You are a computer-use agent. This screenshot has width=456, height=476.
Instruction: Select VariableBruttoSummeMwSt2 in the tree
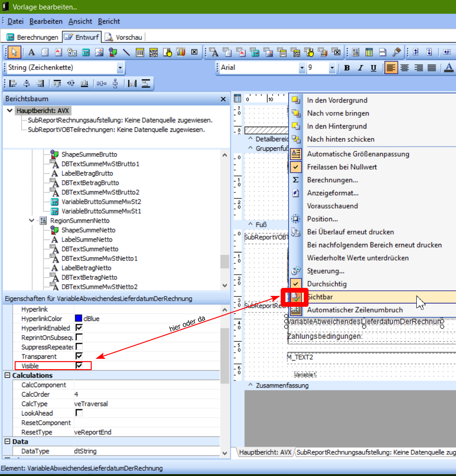(x=101, y=201)
